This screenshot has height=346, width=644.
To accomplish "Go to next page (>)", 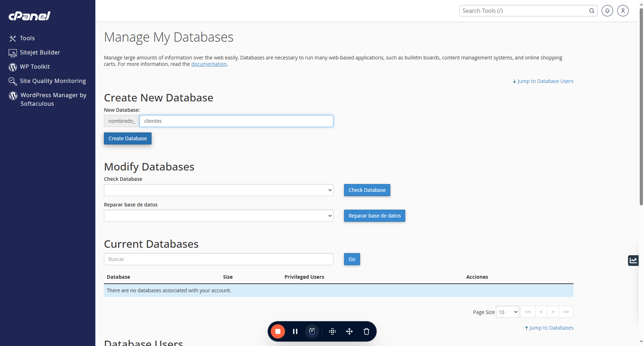I will click(x=553, y=312).
